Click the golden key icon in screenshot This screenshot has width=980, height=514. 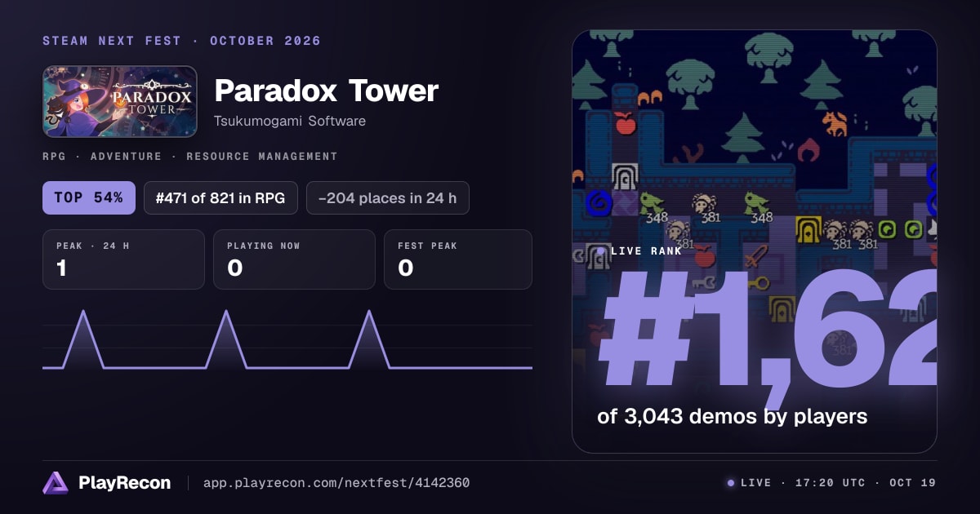pos(758,283)
